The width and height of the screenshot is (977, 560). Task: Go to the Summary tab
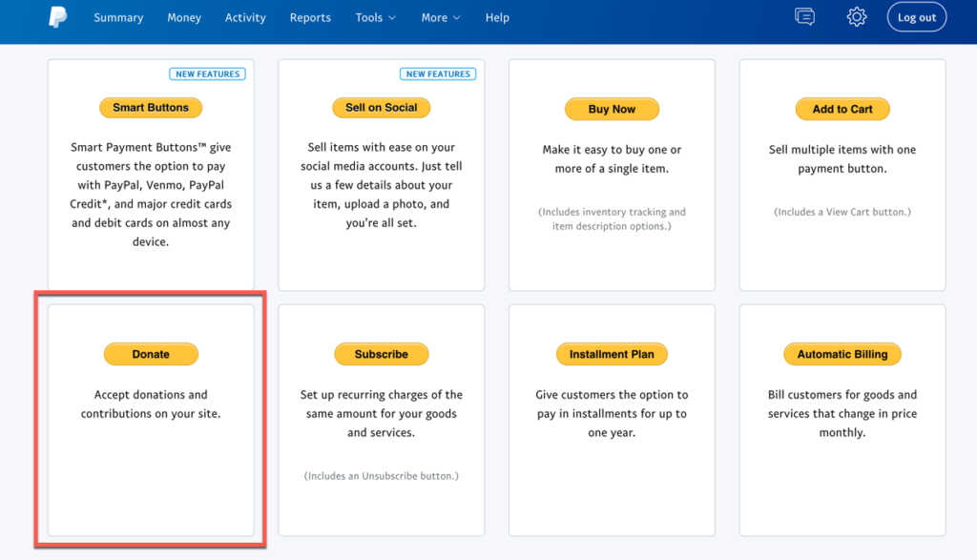click(x=118, y=17)
